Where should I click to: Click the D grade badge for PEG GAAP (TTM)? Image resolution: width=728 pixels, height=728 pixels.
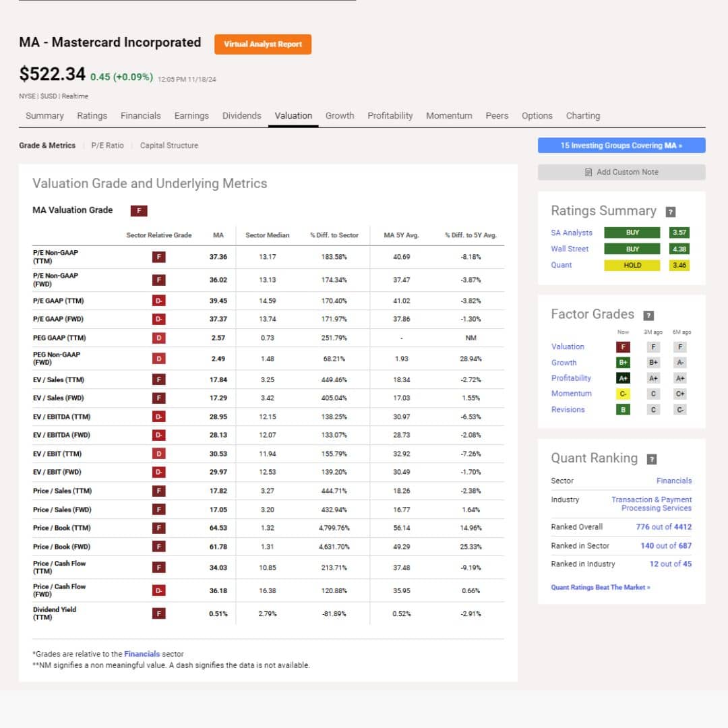coord(159,338)
